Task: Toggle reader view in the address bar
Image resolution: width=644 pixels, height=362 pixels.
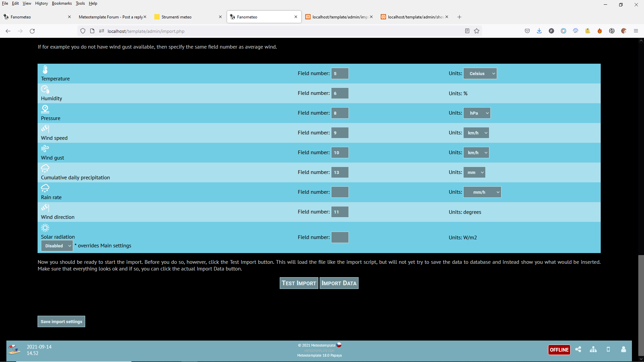Action: [x=467, y=31]
